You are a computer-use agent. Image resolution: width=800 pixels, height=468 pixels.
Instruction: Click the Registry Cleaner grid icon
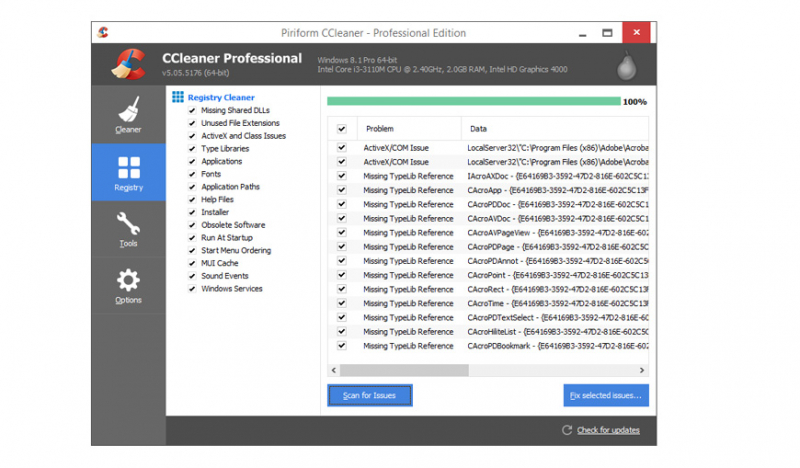click(x=178, y=97)
